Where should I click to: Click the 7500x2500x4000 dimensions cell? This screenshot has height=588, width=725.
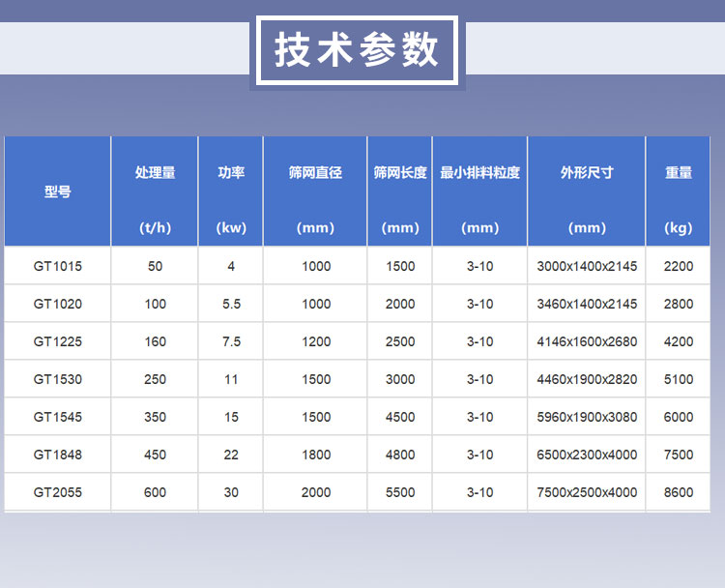[x=587, y=492]
